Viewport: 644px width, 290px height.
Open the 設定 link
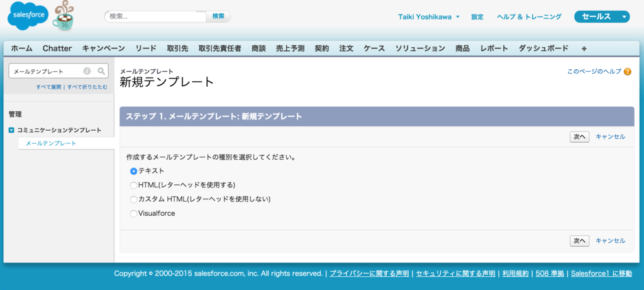click(x=477, y=17)
